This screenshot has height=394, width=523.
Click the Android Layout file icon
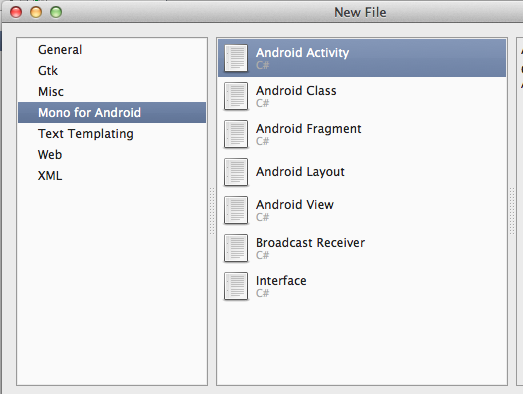click(236, 172)
